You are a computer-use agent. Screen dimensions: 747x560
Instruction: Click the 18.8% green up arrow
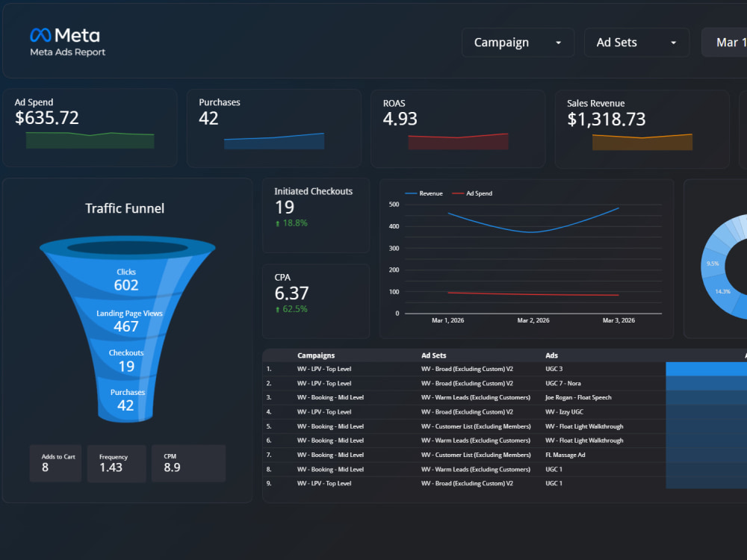(x=277, y=223)
